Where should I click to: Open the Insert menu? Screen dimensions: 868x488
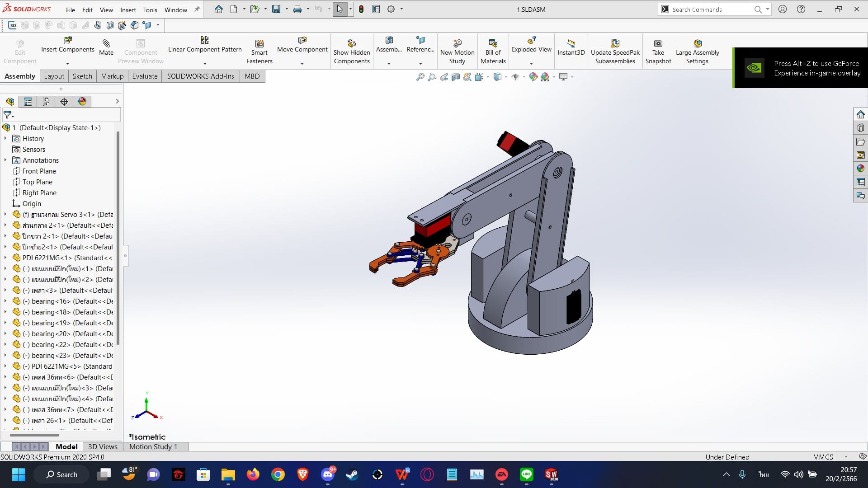pos(128,9)
